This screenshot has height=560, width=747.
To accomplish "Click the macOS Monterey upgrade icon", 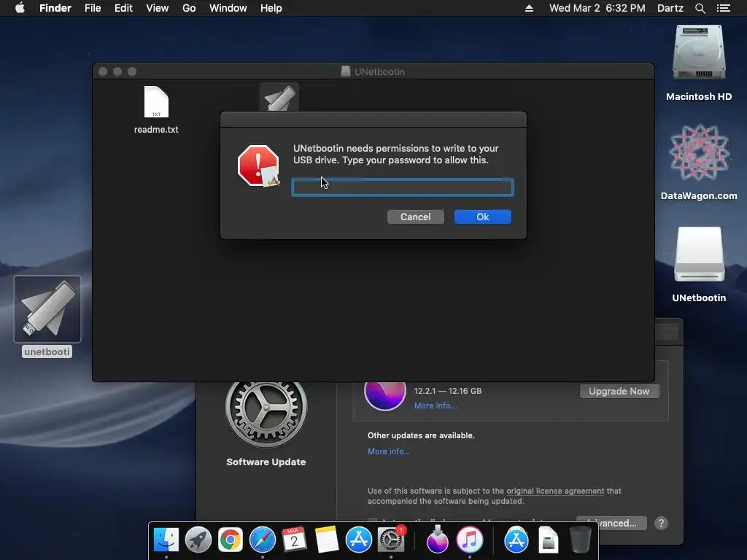I will [x=385, y=396].
